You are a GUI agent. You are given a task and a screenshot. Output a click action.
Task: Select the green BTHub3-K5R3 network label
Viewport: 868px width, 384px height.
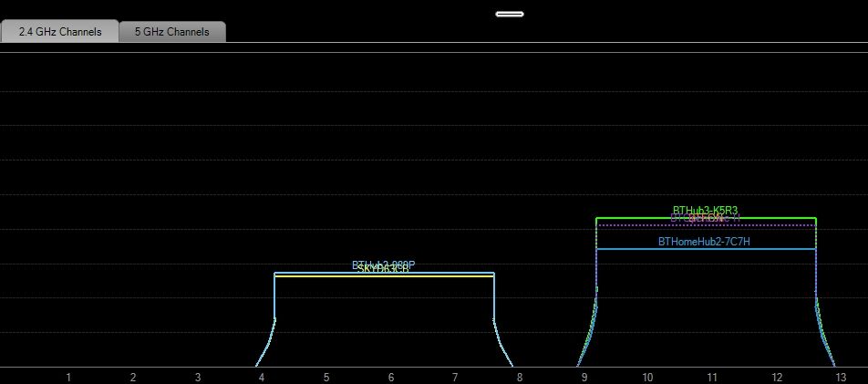tap(706, 210)
